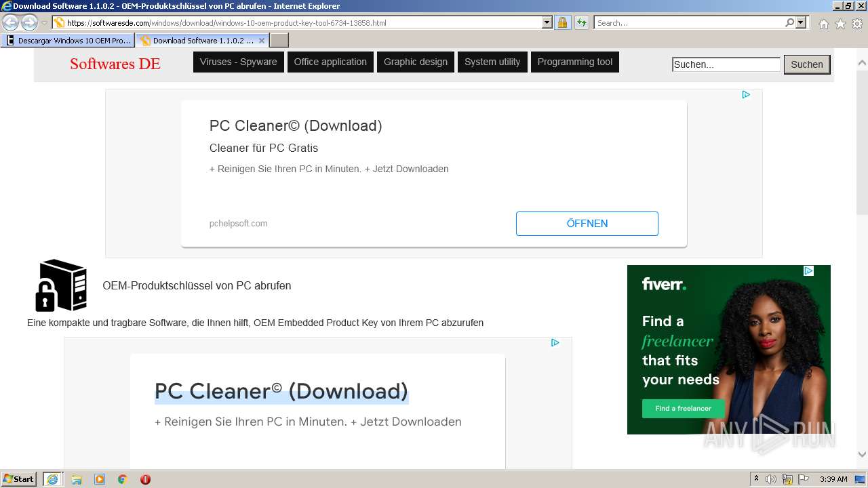Click the 3:39 AM clock
The height and width of the screenshot is (488, 868).
(x=833, y=479)
